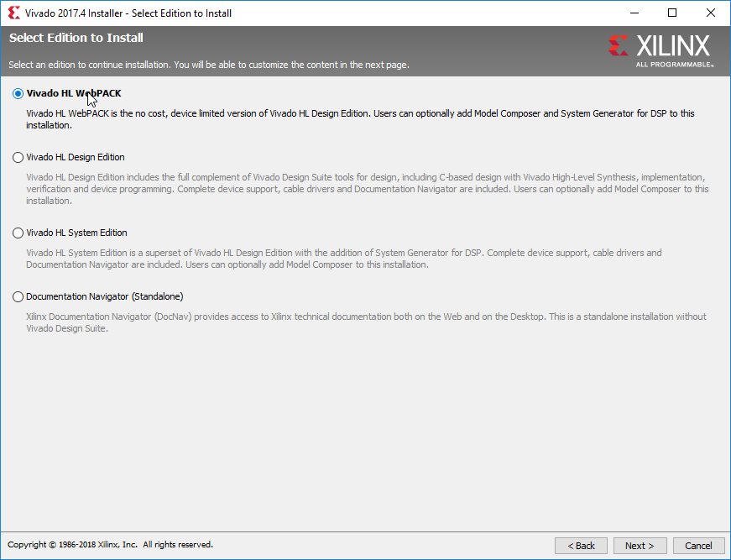Click the description beginning 'Vivado HL System Edition is a superset'
This screenshot has height=560, width=731.
tap(344, 259)
